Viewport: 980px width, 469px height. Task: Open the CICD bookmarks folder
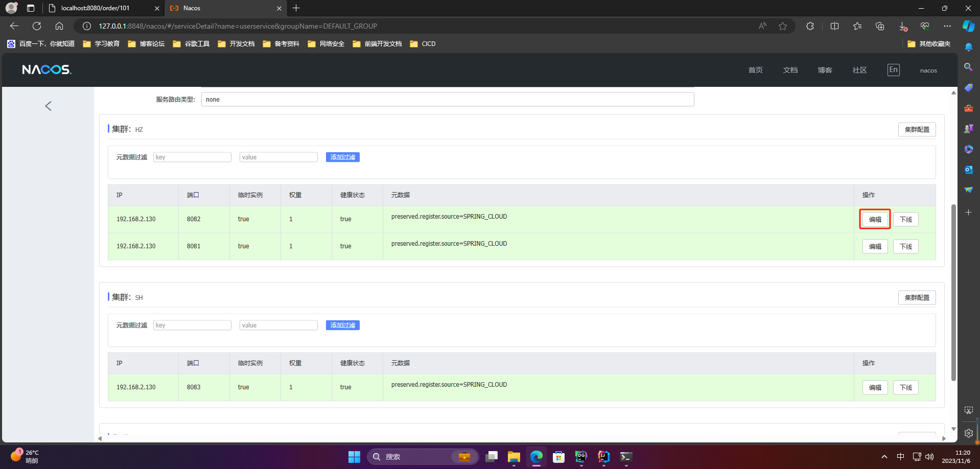point(423,44)
